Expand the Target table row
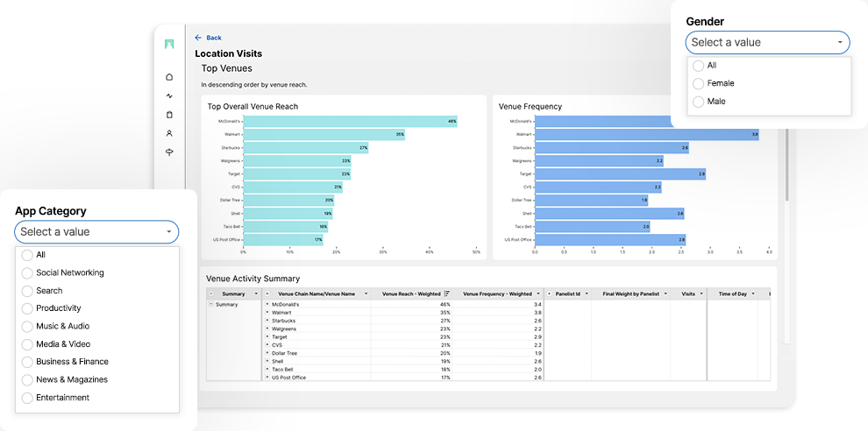 coord(267,336)
